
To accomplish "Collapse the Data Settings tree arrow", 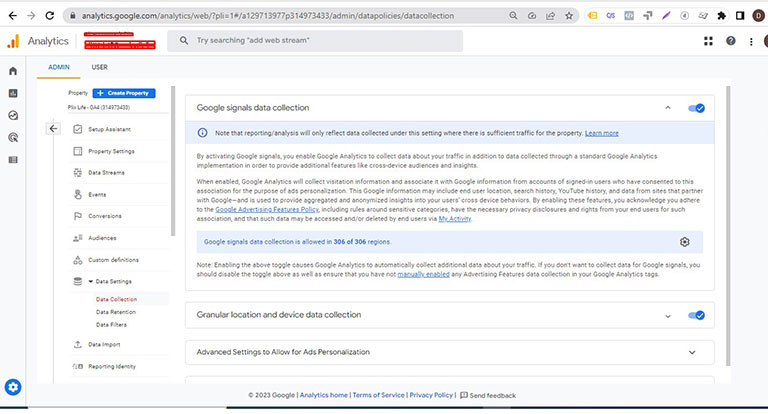I will point(91,281).
